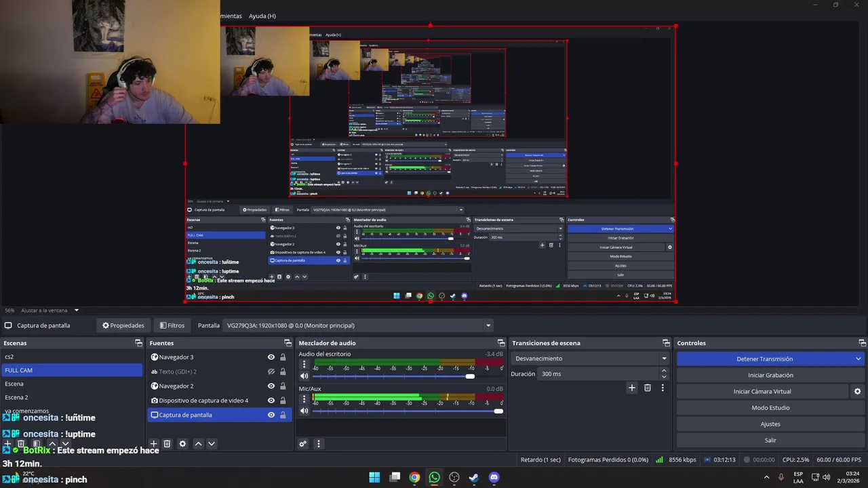Toggle the lock on Captura de pantalla

pyautogui.click(x=283, y=415)
